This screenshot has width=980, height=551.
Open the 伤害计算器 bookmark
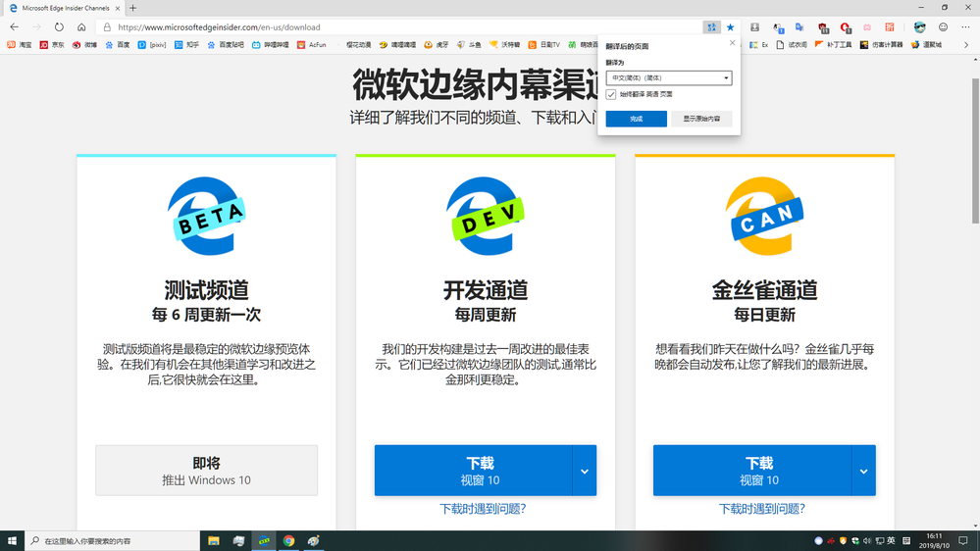tap(882, 45)
